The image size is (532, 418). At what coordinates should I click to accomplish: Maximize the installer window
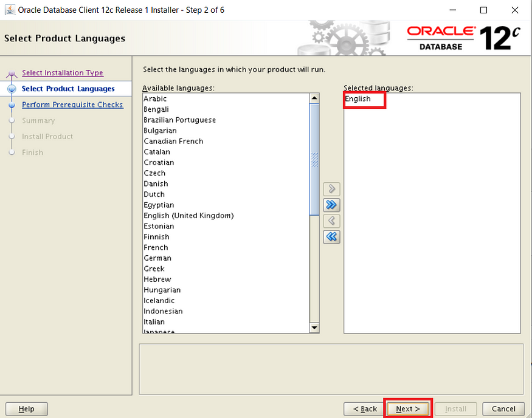click(484, 10)
